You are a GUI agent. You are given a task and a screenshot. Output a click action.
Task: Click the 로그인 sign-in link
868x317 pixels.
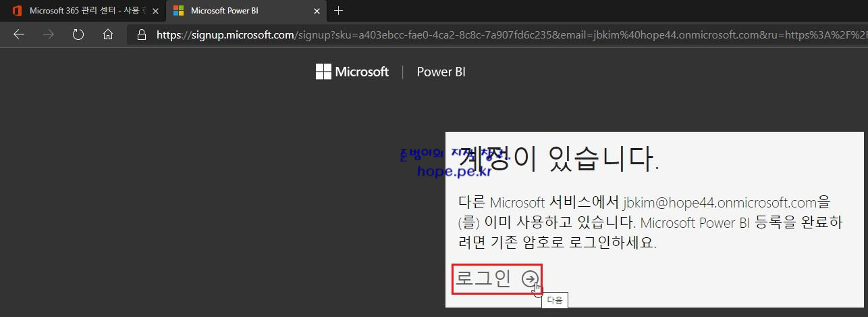(497, 278)
